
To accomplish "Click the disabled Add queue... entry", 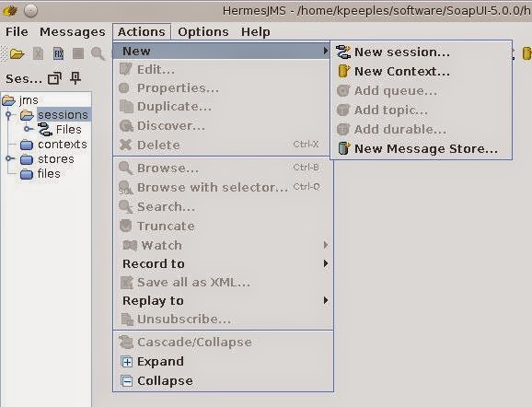I will point(421,90).
